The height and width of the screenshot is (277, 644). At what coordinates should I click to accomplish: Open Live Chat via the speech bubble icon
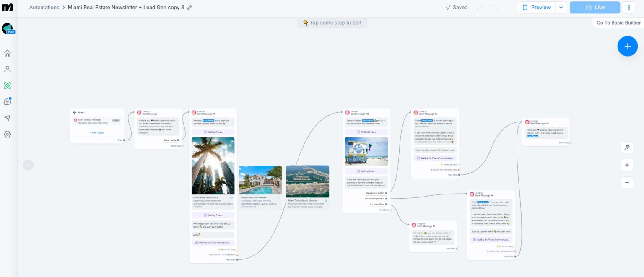coord(7,101)
